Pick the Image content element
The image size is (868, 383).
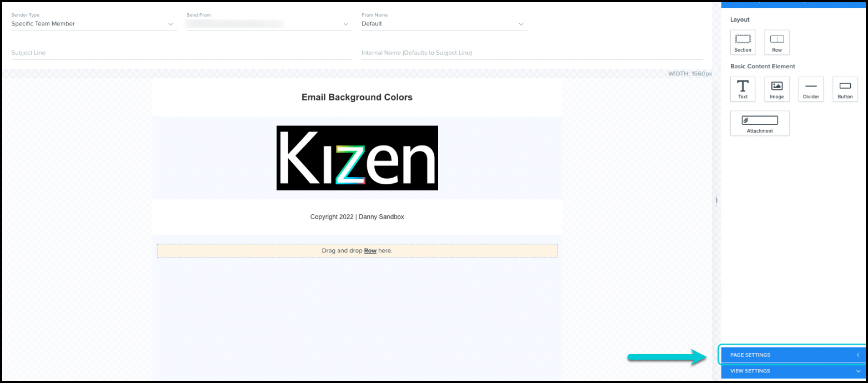click(x=776, y=89)
